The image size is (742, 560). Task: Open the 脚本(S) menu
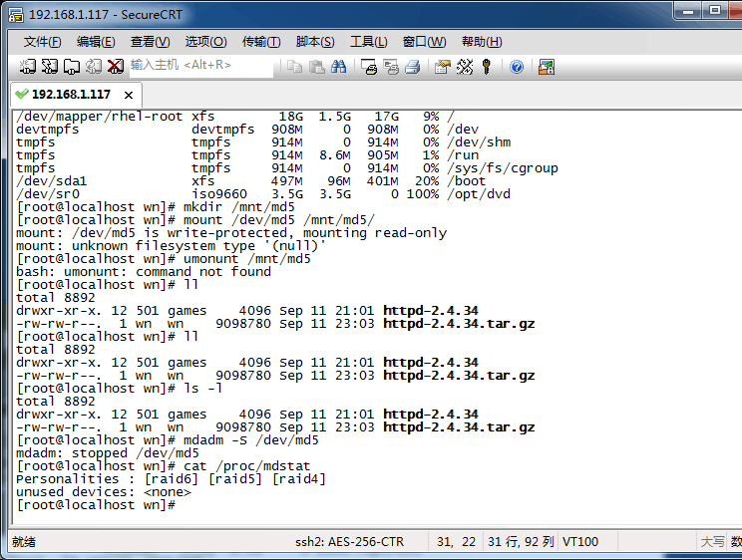tap(315, 42)
